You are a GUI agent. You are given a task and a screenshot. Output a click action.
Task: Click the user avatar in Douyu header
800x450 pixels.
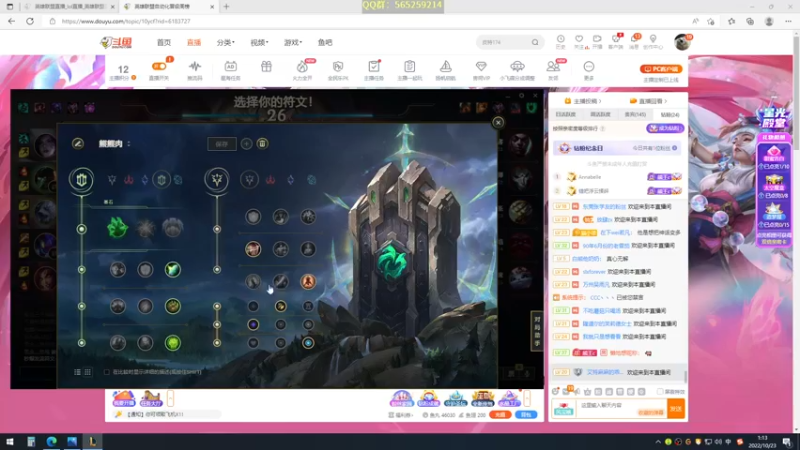tap(682, 42)
